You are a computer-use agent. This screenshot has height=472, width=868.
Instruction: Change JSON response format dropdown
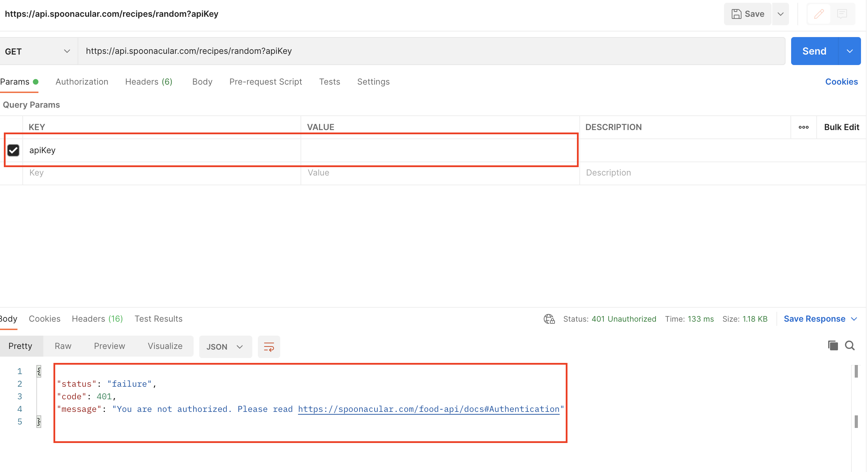click(225, 347)
